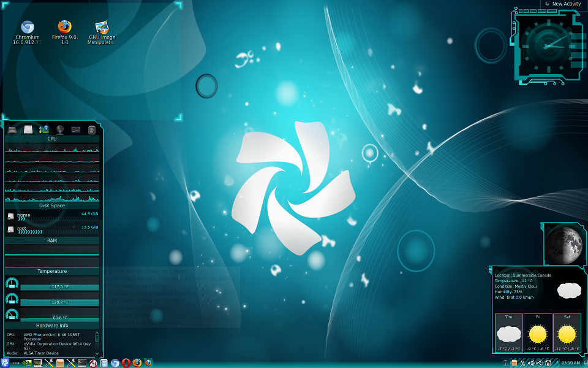Viewport: 588px width, 368px height.
Task: Click the Location: Summerside, Canada text
Action: pyautogui.click(x=522, y=275)
